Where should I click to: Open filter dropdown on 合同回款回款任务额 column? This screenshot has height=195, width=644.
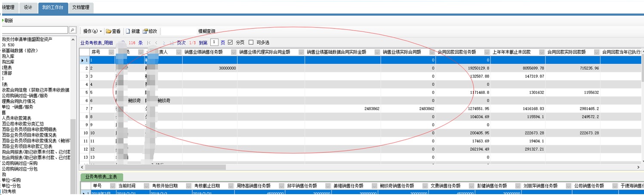coord(487,52)
